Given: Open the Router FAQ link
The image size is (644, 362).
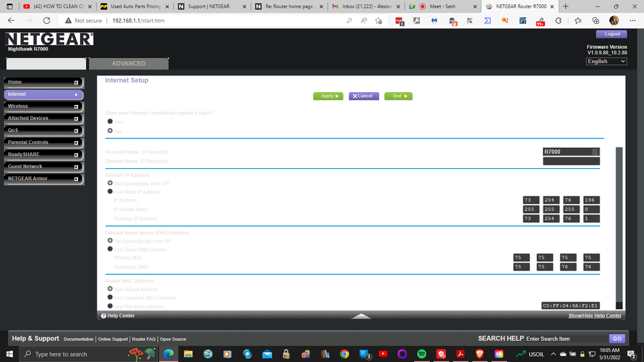Looking at the screenshot, I should pos(144,339).
